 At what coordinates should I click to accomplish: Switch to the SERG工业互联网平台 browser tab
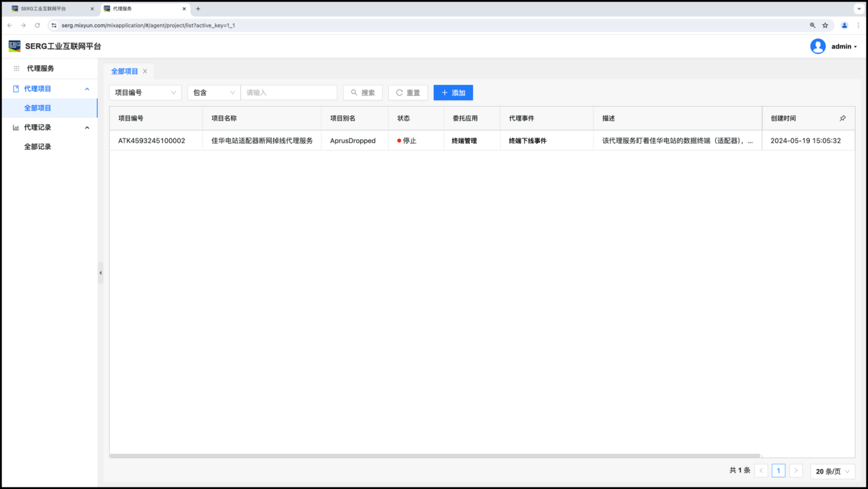pos(48,9)
